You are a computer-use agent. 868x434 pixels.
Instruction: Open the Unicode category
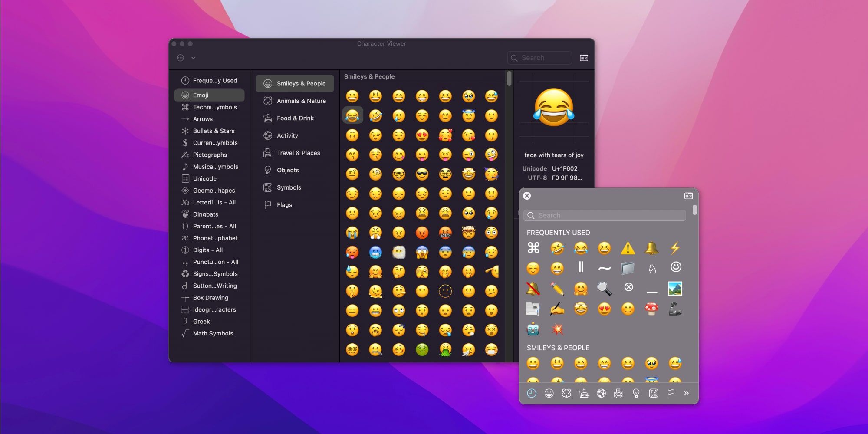[209, 178]
